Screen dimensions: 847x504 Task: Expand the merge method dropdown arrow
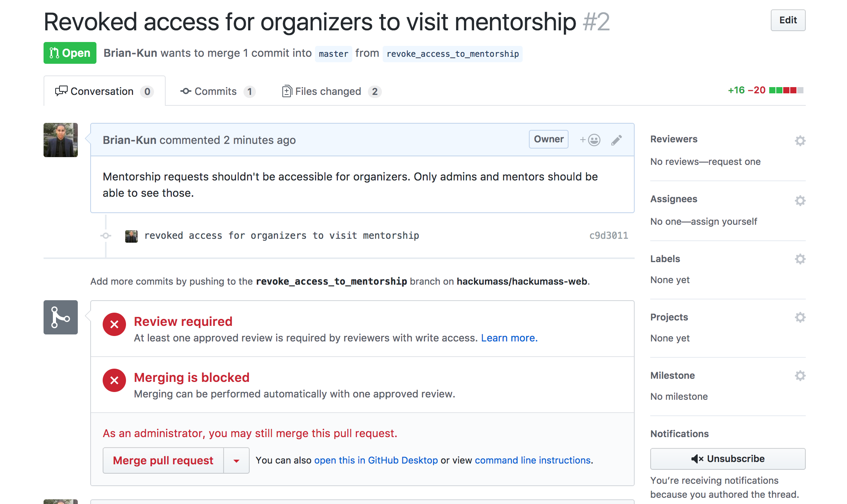236,461
